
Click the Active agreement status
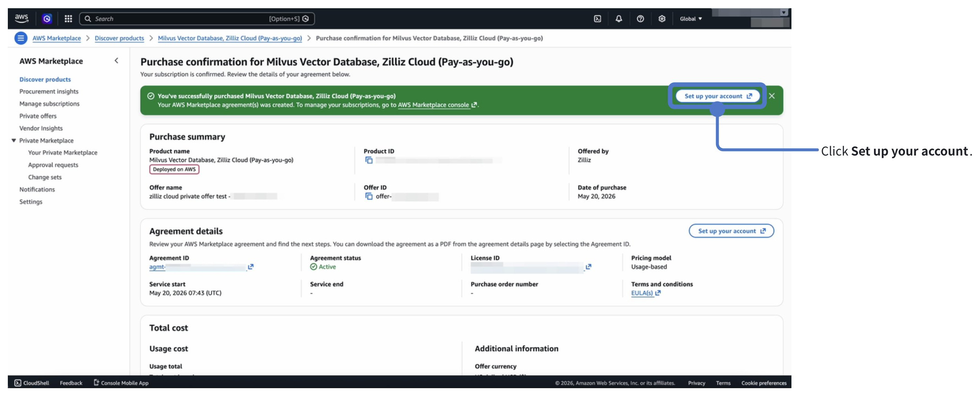pyautogui.click(x=323, y=267)
